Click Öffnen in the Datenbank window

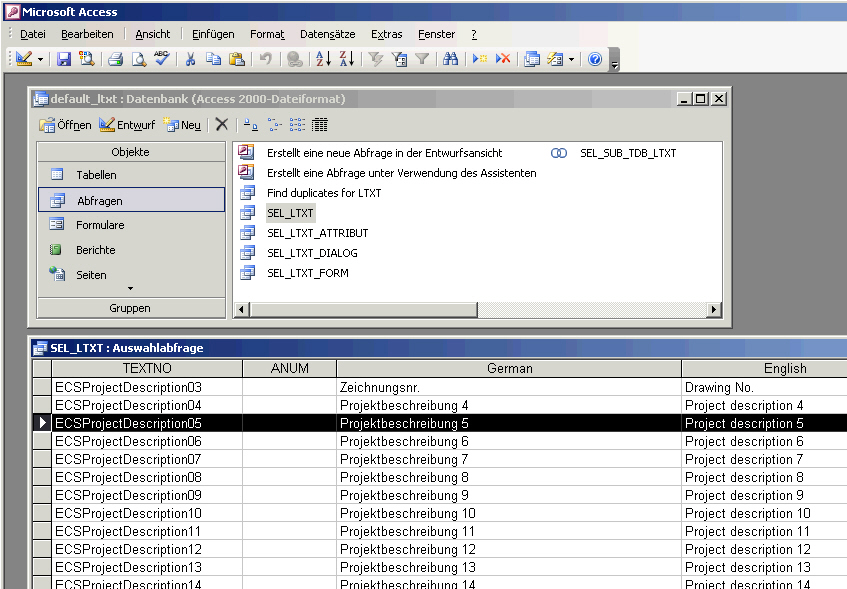pos(65,125)
